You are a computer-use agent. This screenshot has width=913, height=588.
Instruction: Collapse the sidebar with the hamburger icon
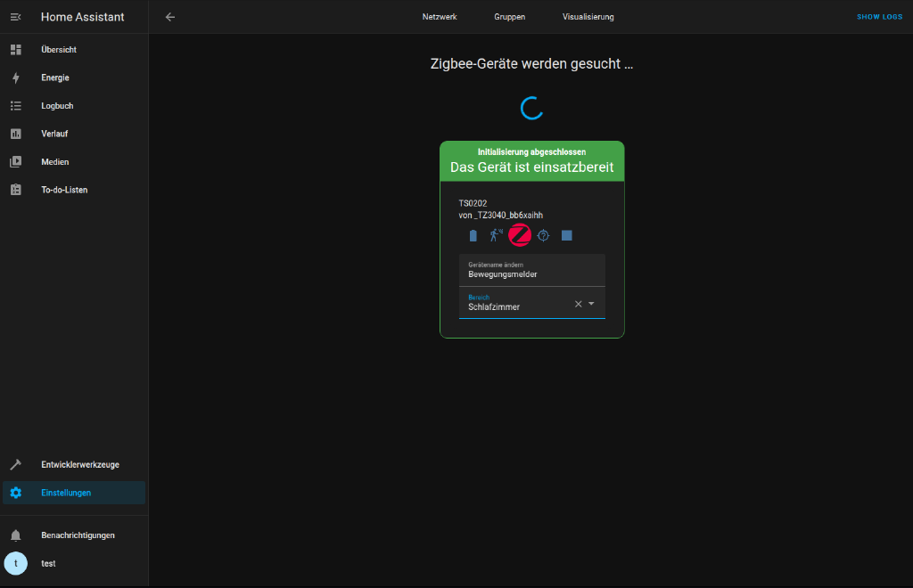[15, 16]
